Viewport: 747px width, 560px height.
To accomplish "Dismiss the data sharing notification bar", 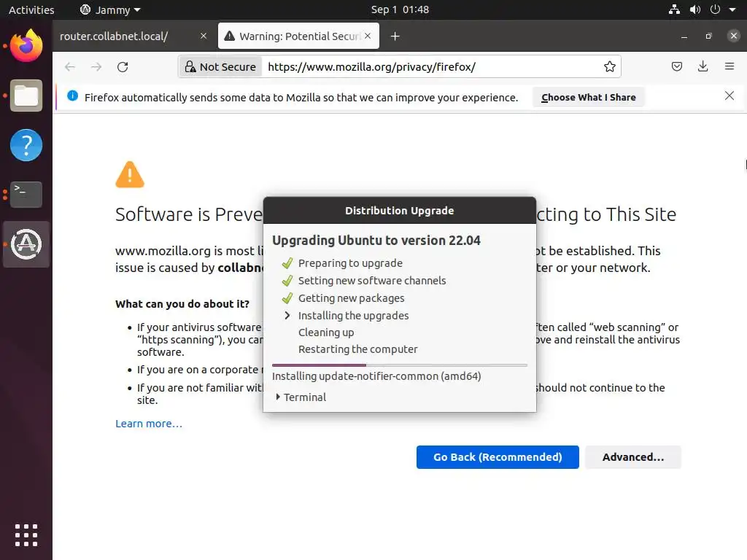I will pyautogui.click(x=729, y=96).
